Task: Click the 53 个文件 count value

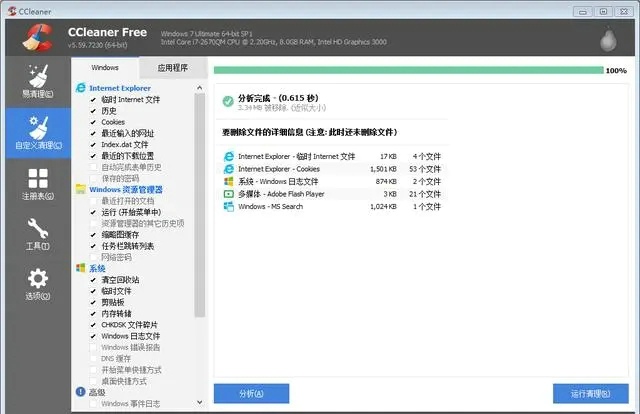Action: tap(425, 169)
